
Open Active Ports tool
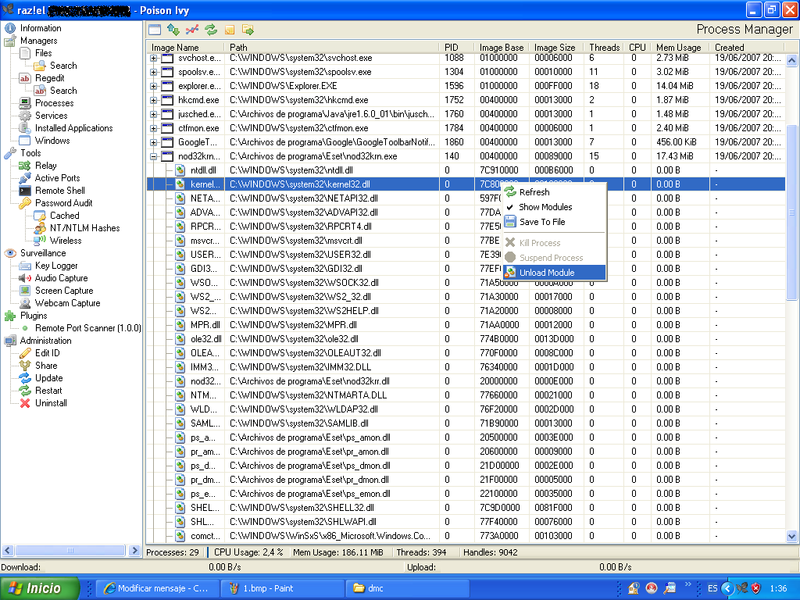[57, 178]
